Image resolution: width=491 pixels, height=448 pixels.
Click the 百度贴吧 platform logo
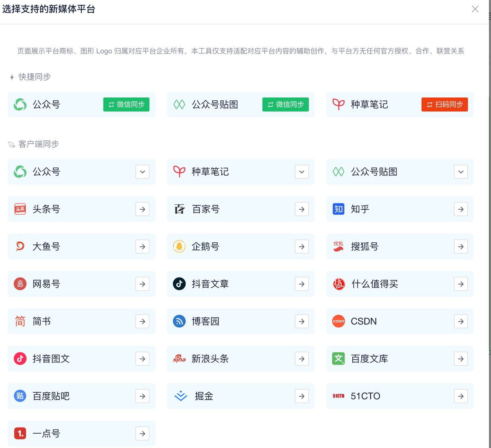click(20, 396)
